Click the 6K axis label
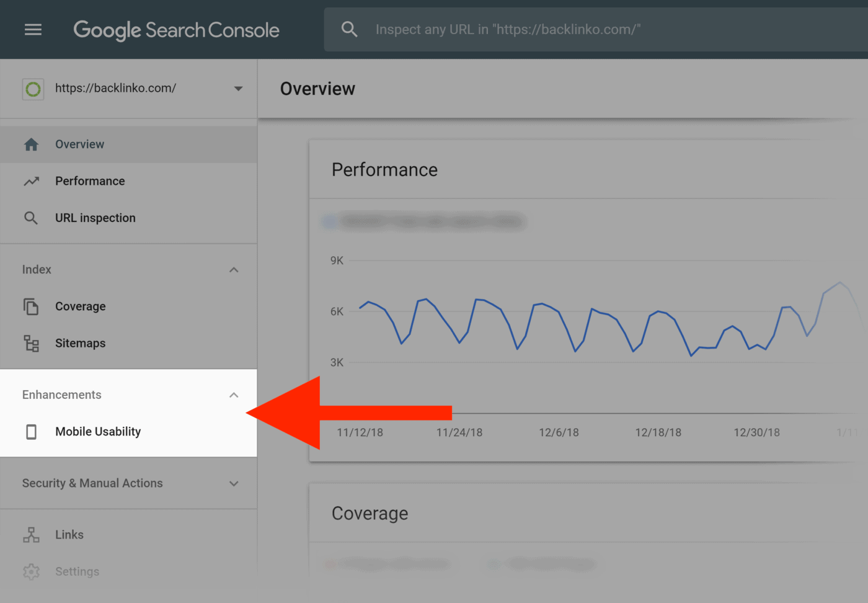868x603 pixels. coord(337,311)
